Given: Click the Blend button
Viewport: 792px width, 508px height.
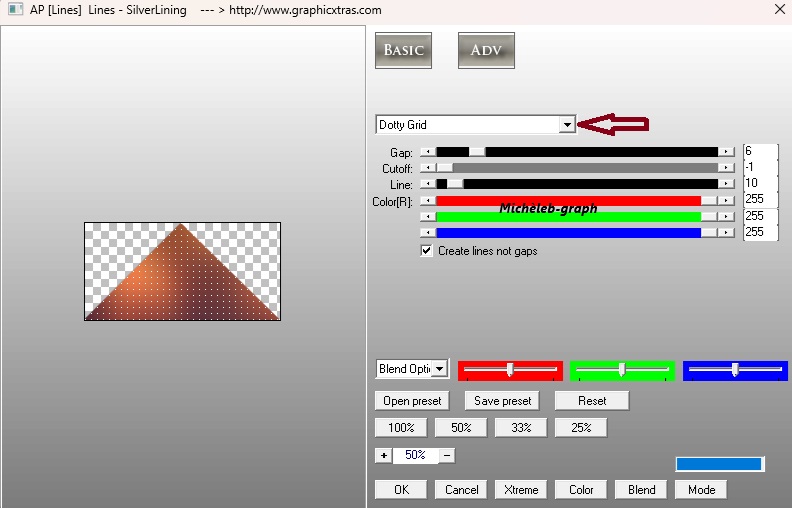Looking at the screenshot, I should point(641,490).
